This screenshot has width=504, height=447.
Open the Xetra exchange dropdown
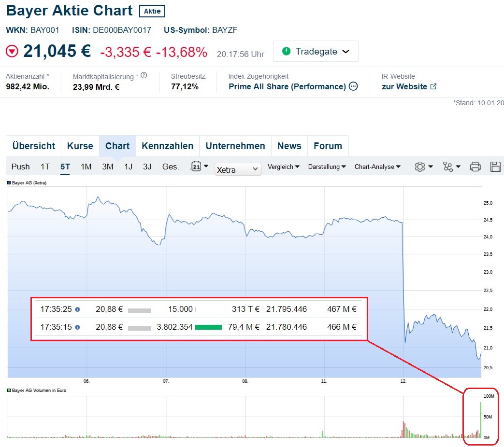tap(238, 169)
